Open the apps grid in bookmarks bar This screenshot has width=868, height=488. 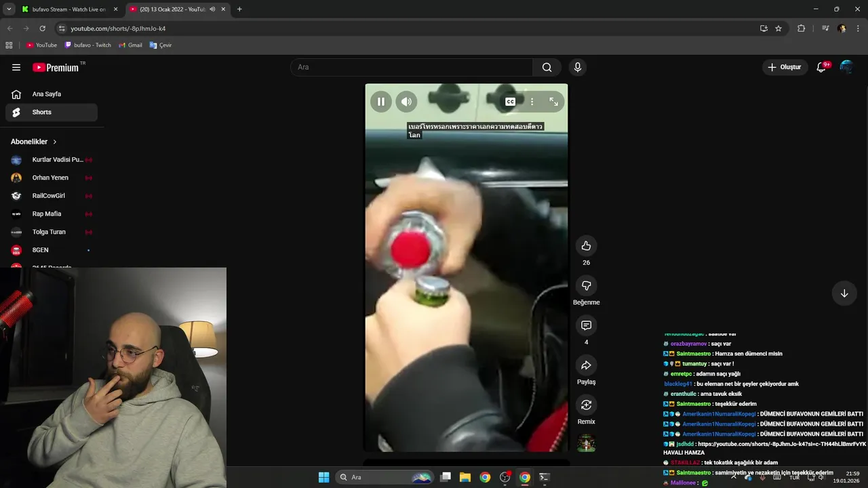tap(9, 45)
